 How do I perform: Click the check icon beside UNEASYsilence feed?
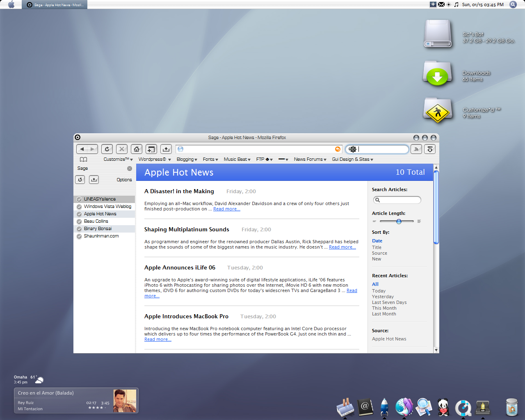tap(79, 199)
